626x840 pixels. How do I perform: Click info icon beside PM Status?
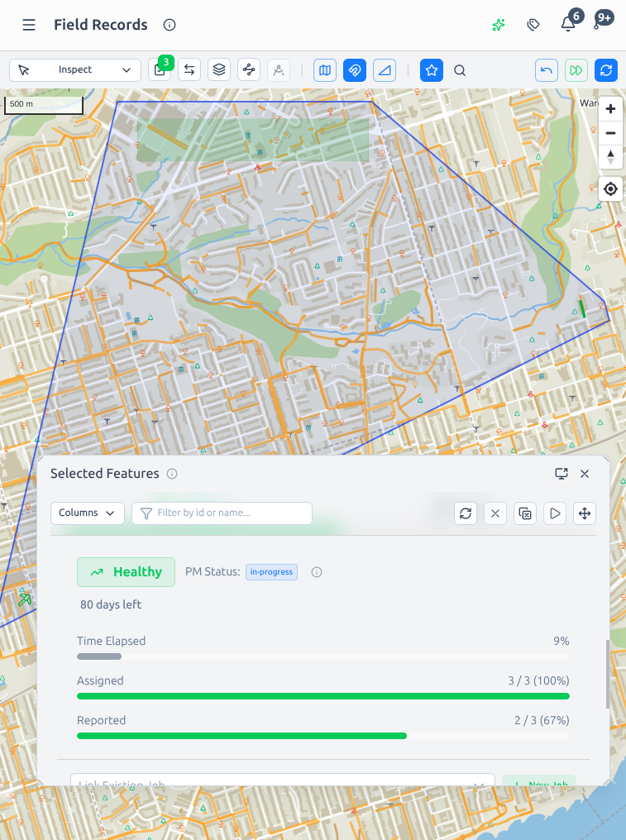[x=317, y=572]
